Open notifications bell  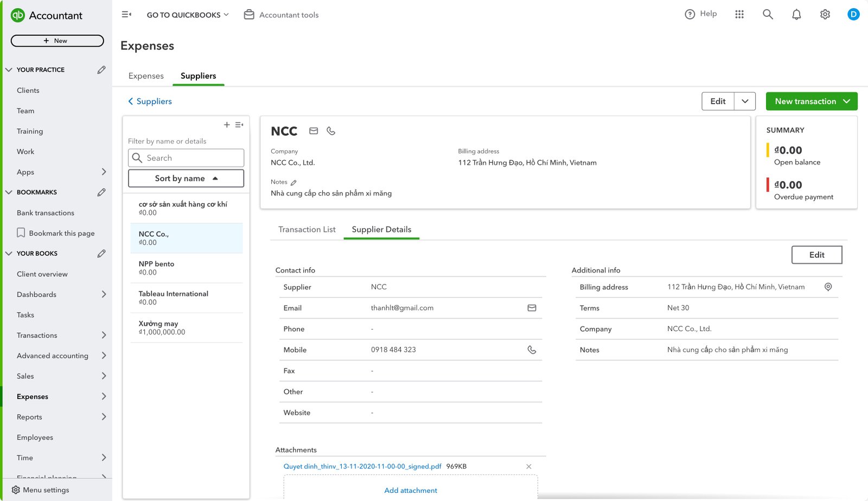(x=796, y=15)
